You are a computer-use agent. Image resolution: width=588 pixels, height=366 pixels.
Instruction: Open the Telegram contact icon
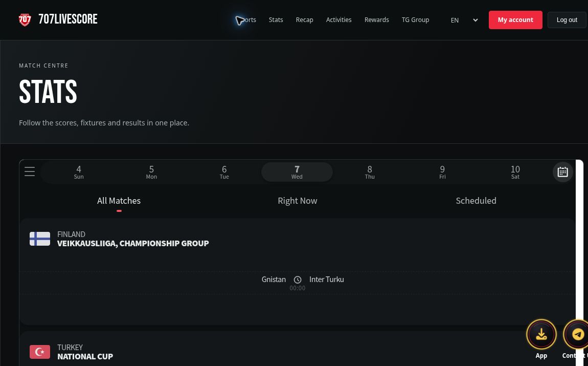(577, 334)
